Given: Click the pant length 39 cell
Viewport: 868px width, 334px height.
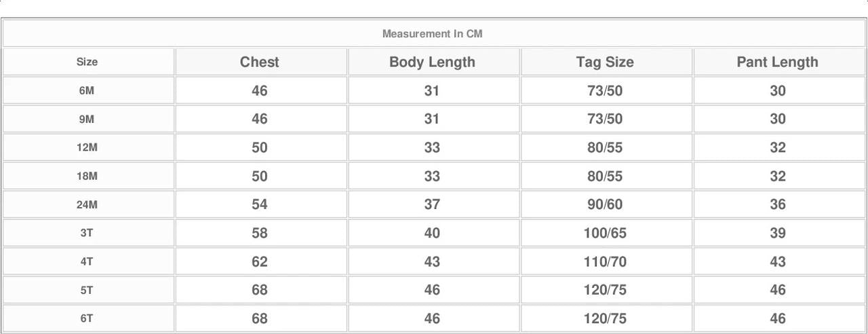Looking at the screenshot, I should tap(777, 233).
